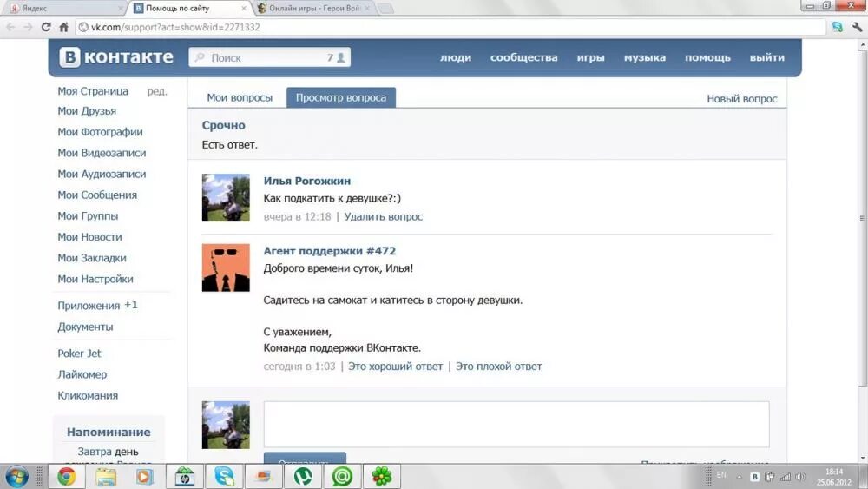Viewport: 868px width, 489px height.
Task: Open the 'Мои вопросы' tab
Action: [x=240, y=97]
